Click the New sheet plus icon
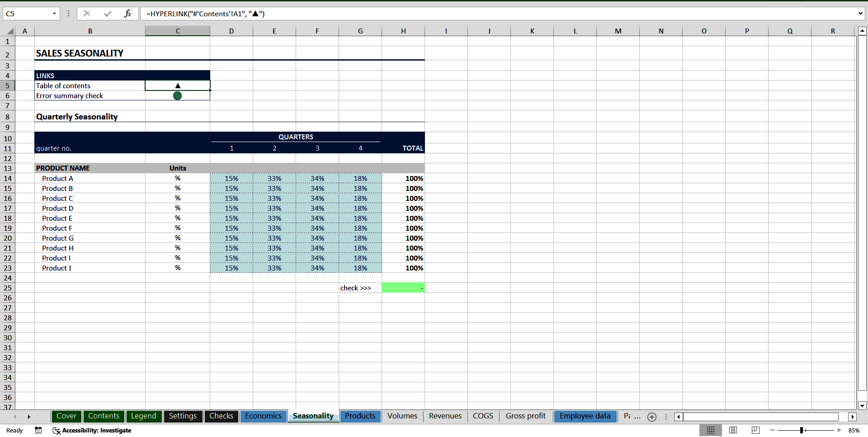 coord(652,417)
